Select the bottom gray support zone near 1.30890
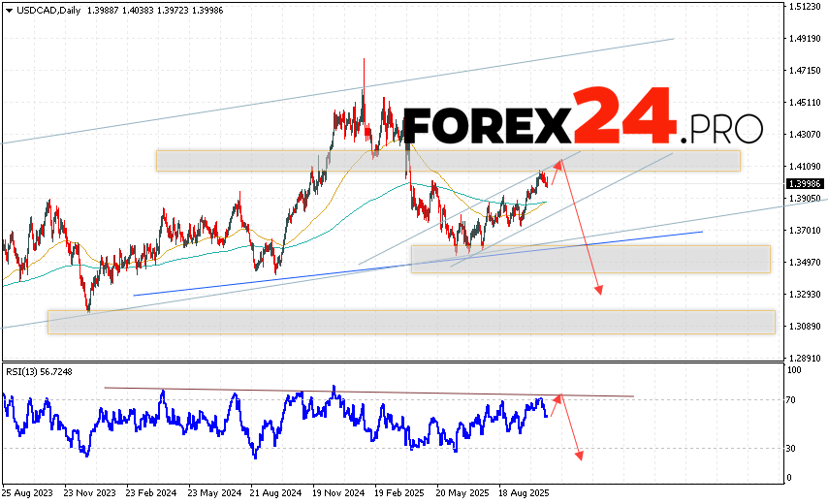The width and height of the screenshot is (828, 504). 411,322
